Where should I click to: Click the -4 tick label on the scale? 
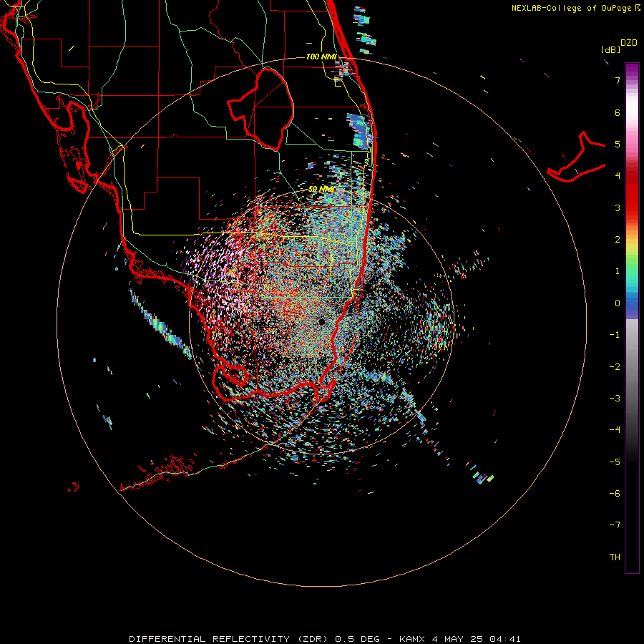point(615,430)
